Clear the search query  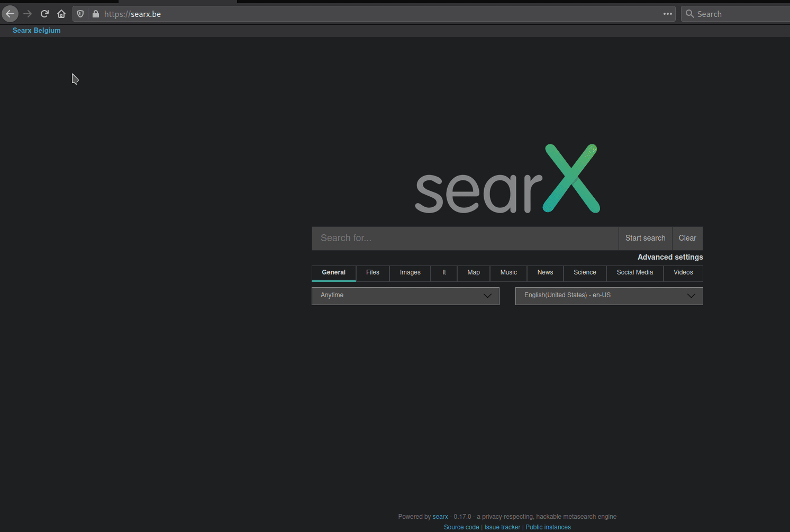pyautogui.click(x=687, y=238)
